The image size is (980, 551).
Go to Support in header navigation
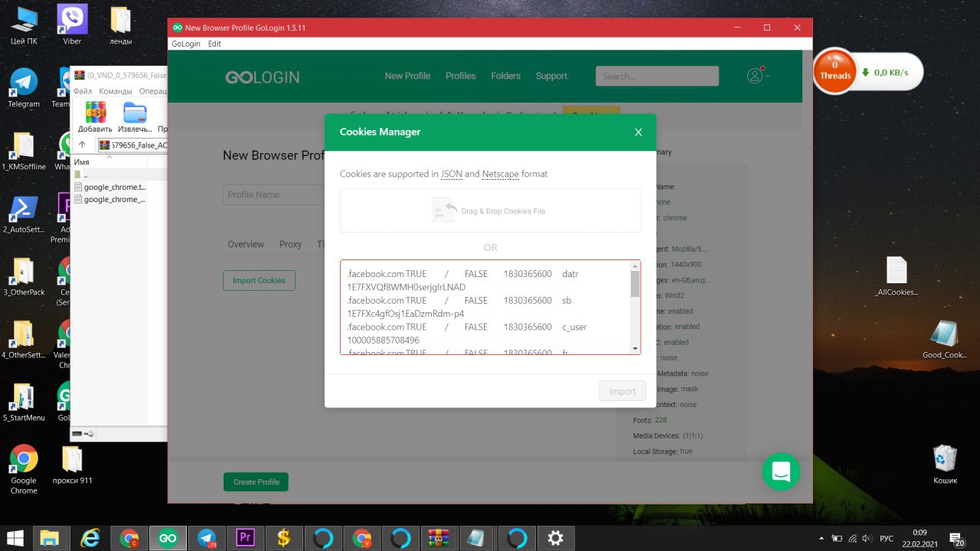click(x=551, y=76)
